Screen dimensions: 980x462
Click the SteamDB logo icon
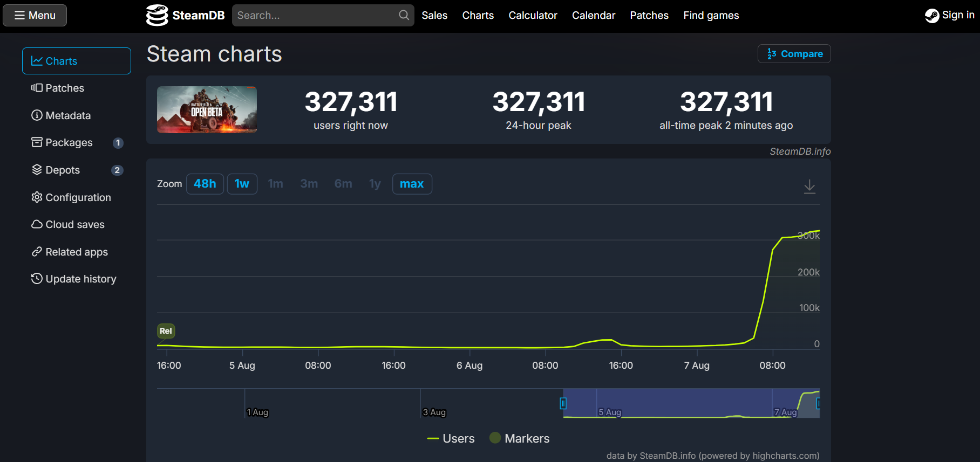[157, 15]
